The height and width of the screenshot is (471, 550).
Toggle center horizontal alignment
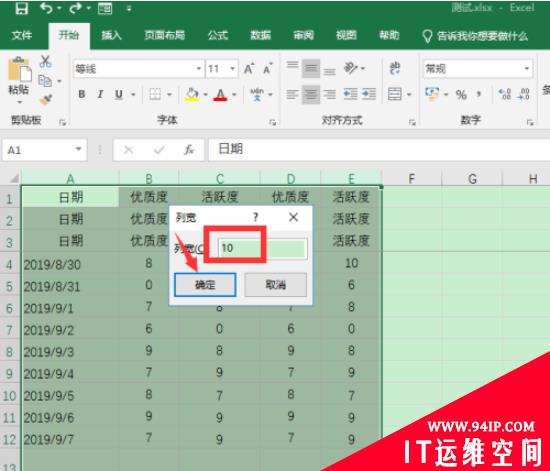click(x=311, y=94)
